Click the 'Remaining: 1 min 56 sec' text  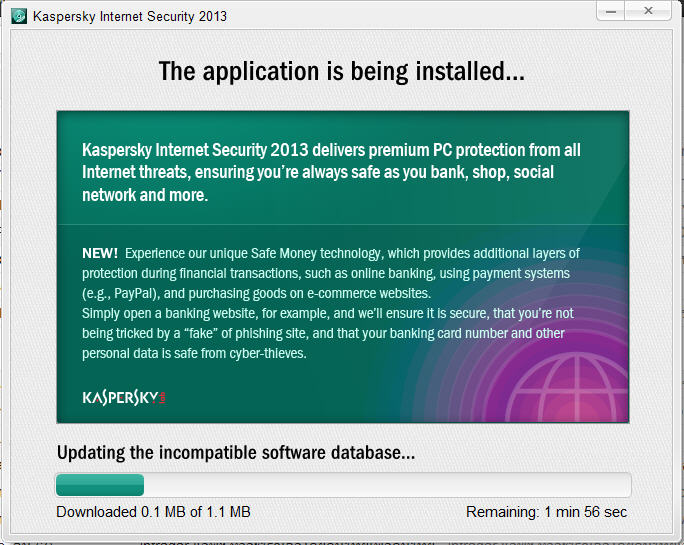pyautogui.click(x=546, y=512)
